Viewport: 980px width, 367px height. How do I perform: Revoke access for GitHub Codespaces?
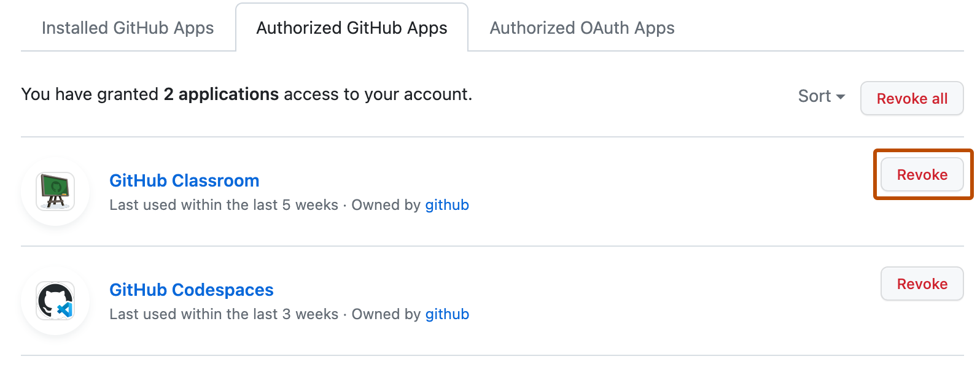coord(922,284)
